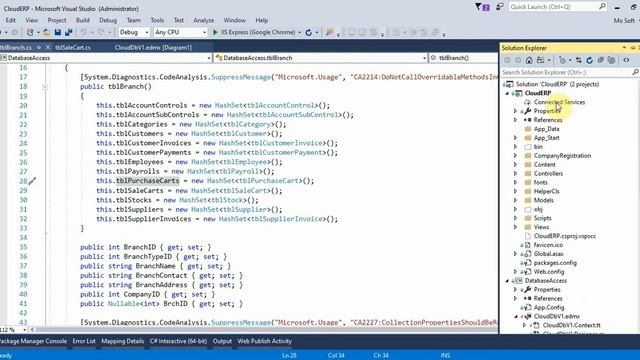
Task: Expand the Views folder
Action: coord(516,227)
